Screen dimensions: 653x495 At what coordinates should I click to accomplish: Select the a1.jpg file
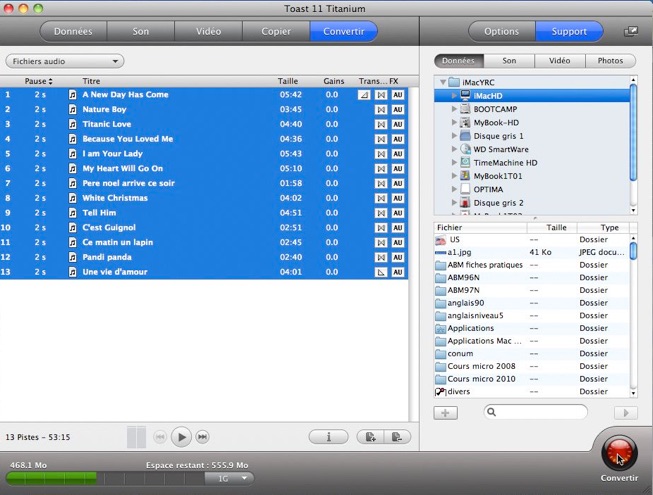tap(532, 252)
